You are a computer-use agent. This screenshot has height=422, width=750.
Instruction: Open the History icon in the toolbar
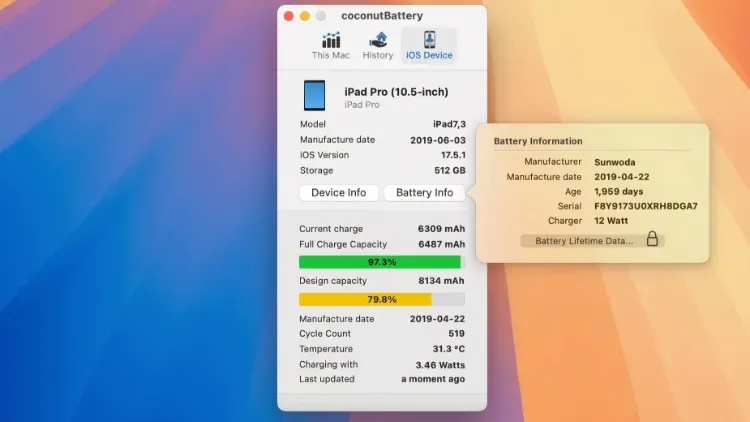click(x=378, y=40)
